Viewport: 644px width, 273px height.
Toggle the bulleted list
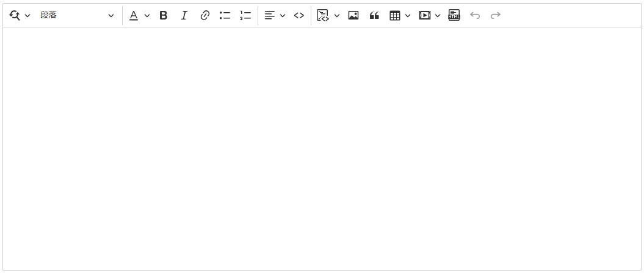225,16
